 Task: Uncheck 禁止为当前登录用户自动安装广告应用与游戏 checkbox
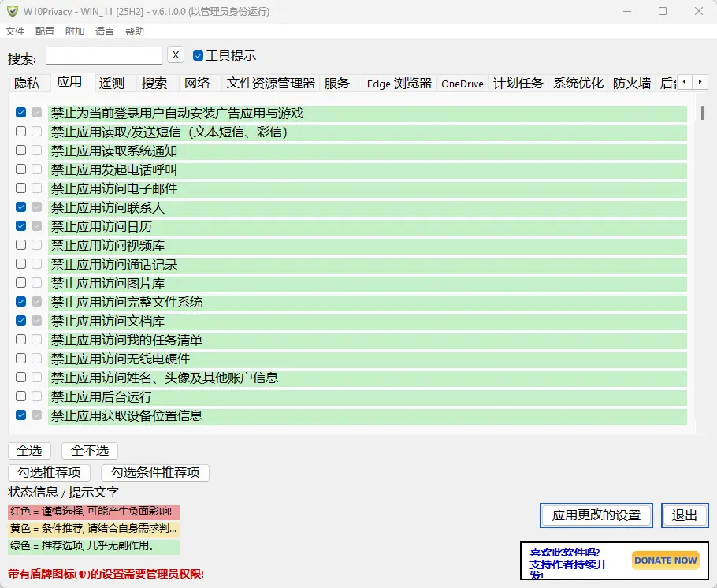[x=20, y=113]
